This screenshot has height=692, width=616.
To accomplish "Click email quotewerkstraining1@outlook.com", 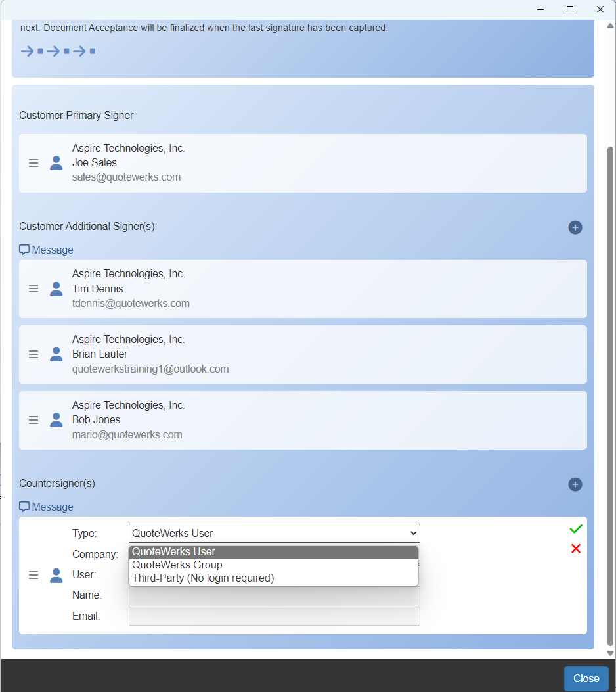I will pyautogui.click(x=150, y=369).
